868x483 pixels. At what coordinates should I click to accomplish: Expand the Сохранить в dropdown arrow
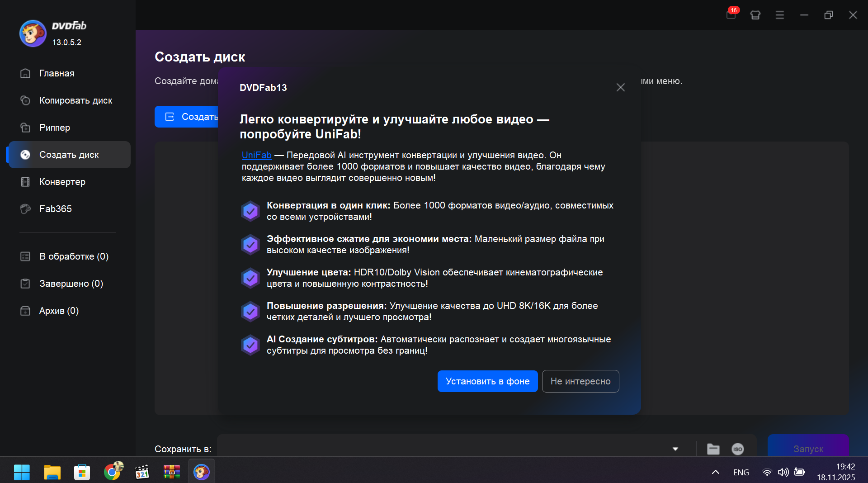(x=675, y=449)
